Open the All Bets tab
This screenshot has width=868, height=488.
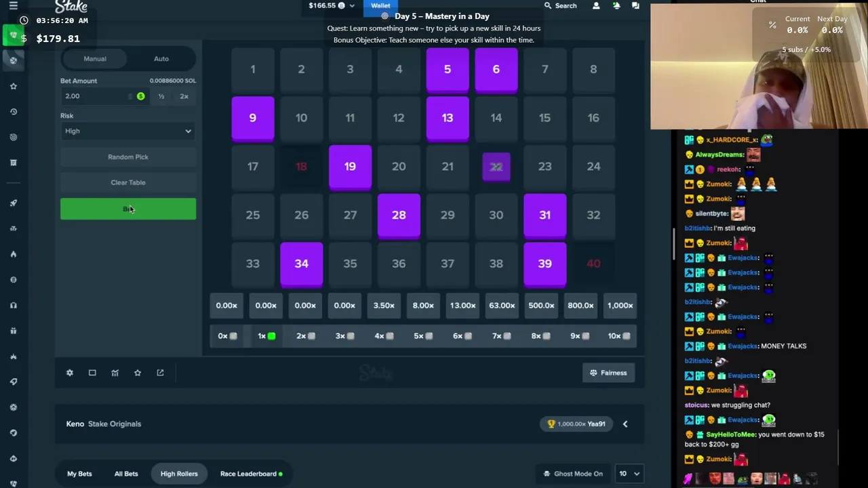pyautogui.click(x=126, y=474)
